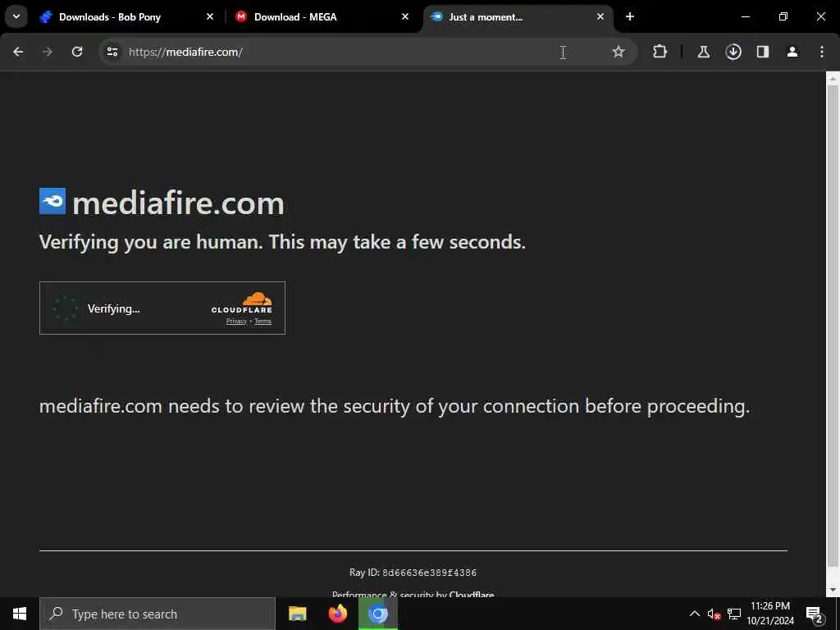Click scrollbar down arrow
840x630 pixels.
tap(833, 591)
